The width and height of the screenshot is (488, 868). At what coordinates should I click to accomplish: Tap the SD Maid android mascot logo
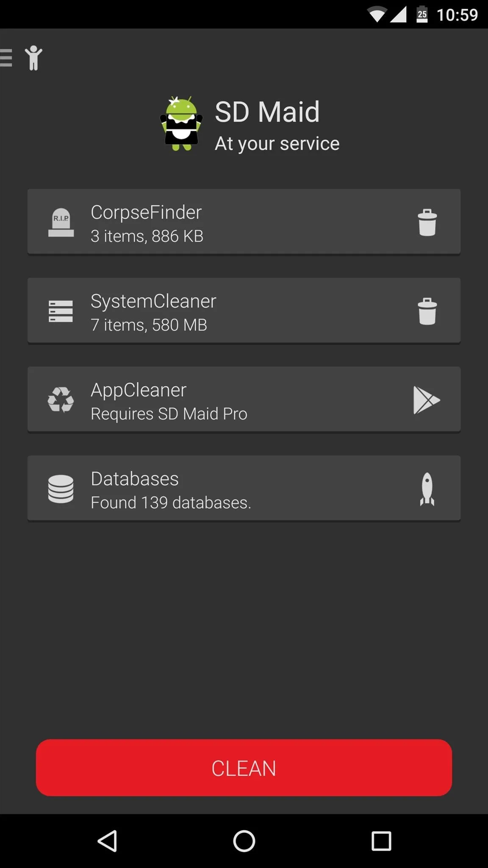pos(181,123)
